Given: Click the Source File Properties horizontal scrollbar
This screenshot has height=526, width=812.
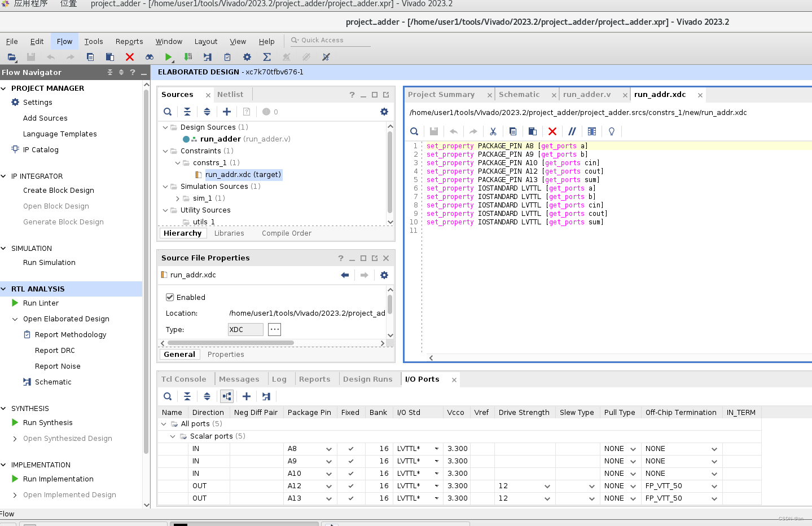Looking at the screenshot, I should pyautogui.click(x=230, y=343).
